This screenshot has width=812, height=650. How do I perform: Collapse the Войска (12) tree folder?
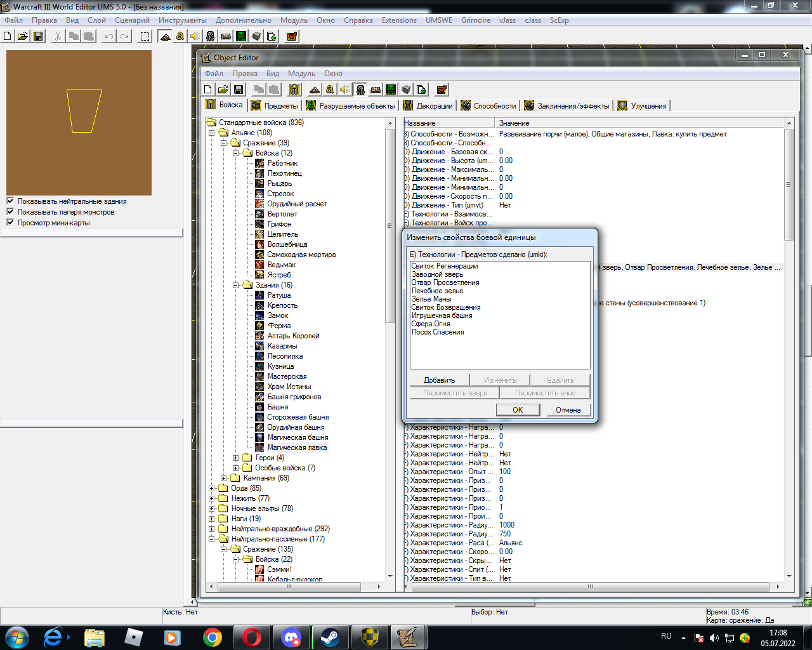pos(236,153)
